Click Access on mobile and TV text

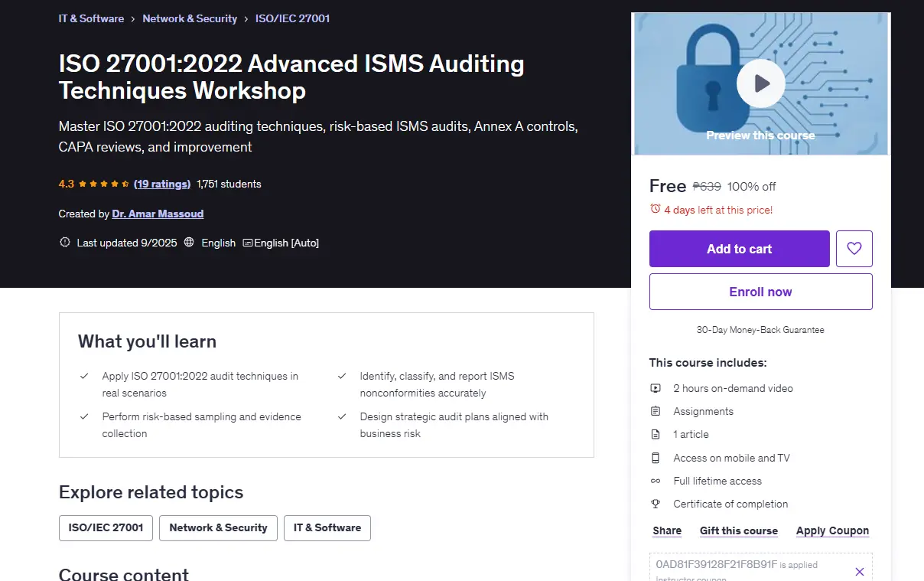pyautogui.click(x=731, y=458)
